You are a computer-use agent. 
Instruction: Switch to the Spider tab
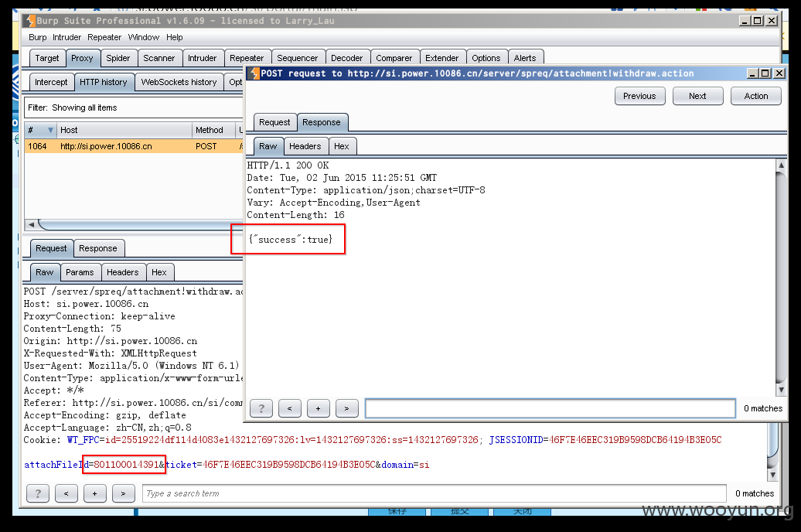pyautogui.click(x=118, y=58)
